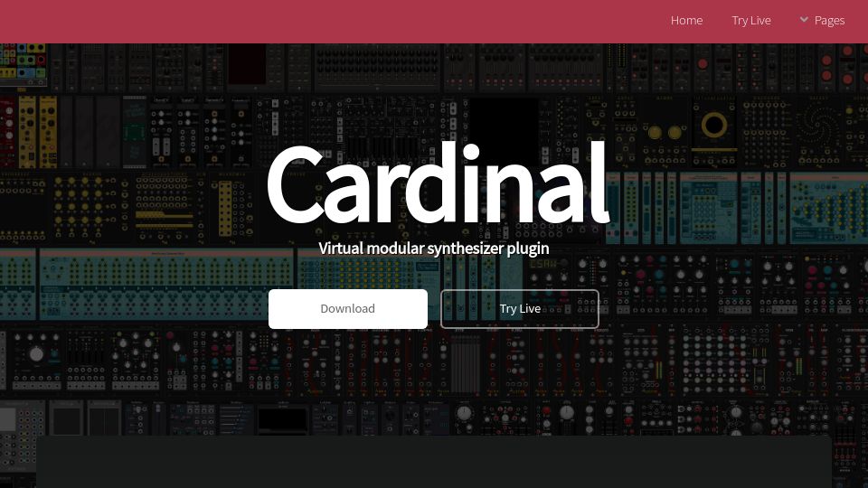Viewport: 868px width, 488px height.
Task: Click the large Cardinal heading
Action: pyautogui.click(x=438, y=183)
